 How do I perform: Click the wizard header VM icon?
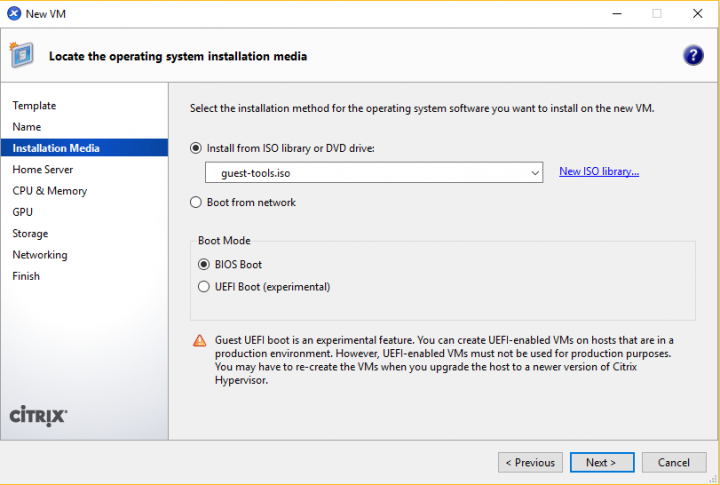click(24, 55)
